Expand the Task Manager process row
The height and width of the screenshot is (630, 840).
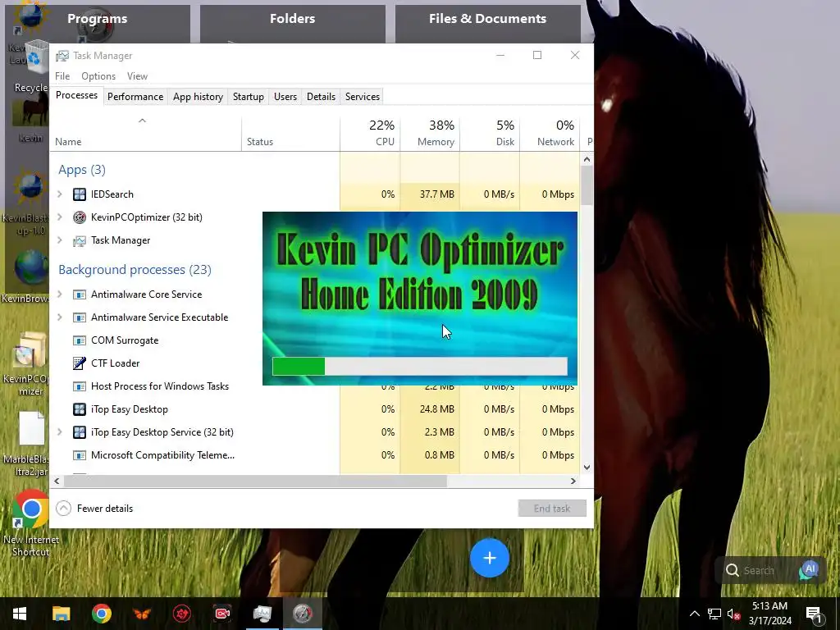60,240
